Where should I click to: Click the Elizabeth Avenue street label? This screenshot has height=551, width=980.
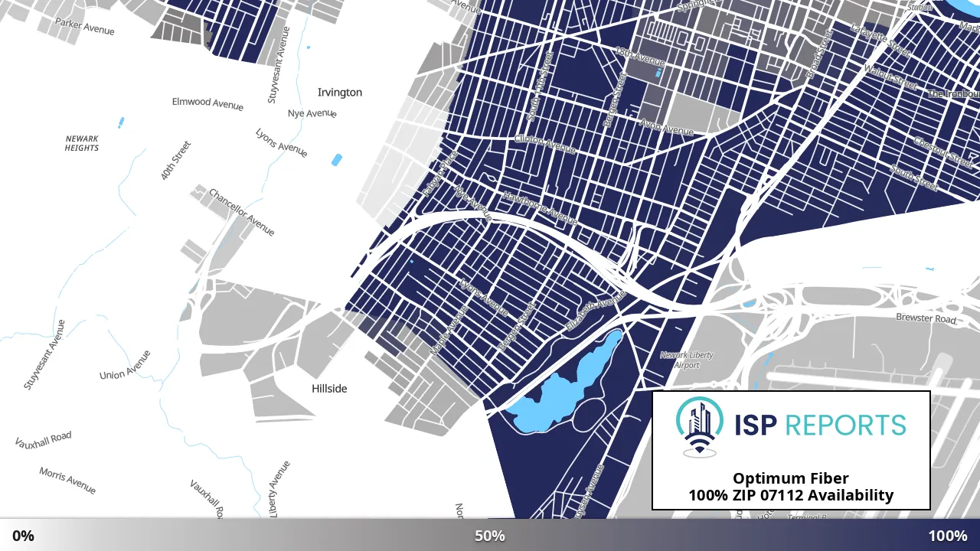(x=596, y=311)
